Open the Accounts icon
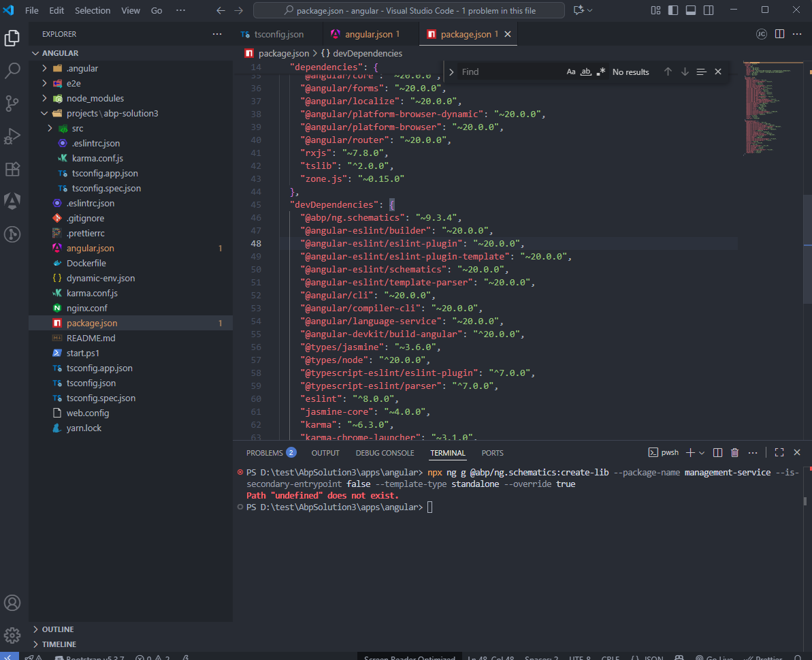The image size is (812, 660). click(x=12, y=603)
